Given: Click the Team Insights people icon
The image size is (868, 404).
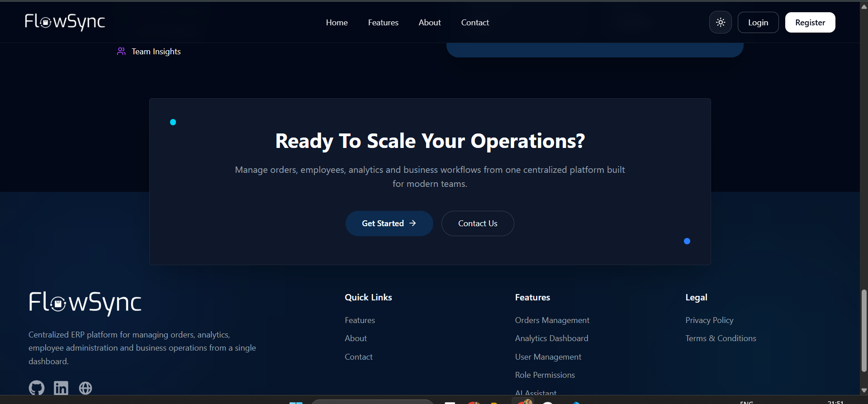Looking at the screenshot, I should 121,52.
